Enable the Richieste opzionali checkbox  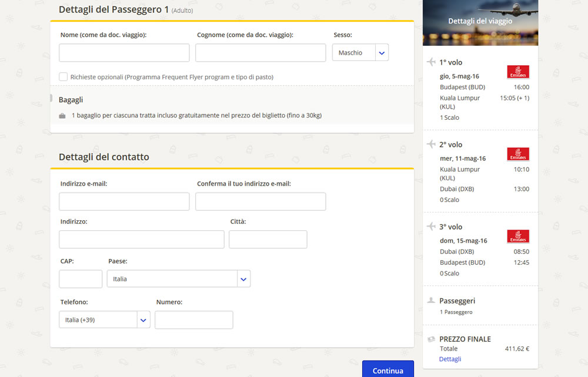click(x=63, y=77)
